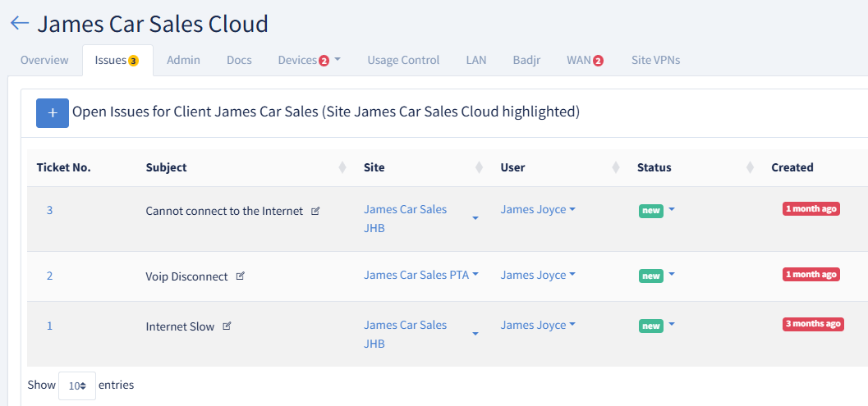The width and height of the screenshot is (868, 406).
Task: Open James Joyce user dropdown for Internet Slow
Action: pyautogui.click(x=538, y=326)
